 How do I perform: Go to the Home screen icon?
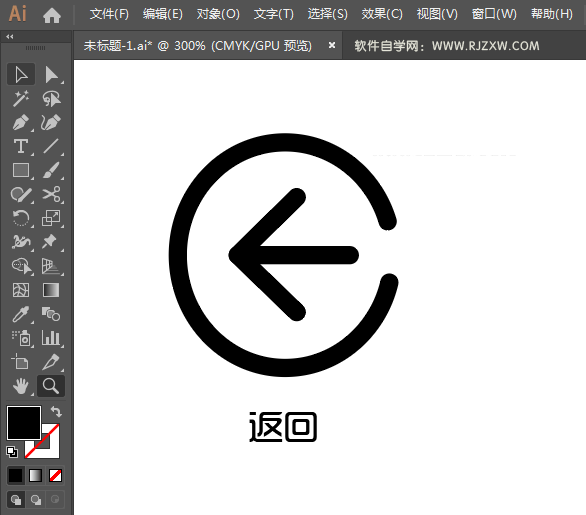click(x=52, y=15)
